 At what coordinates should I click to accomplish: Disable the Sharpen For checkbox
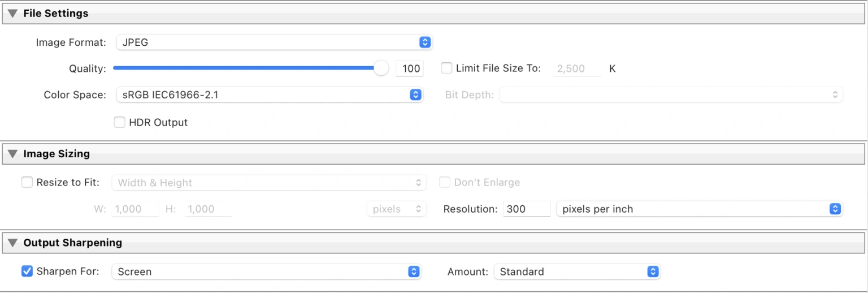click(x=27, y=272)
